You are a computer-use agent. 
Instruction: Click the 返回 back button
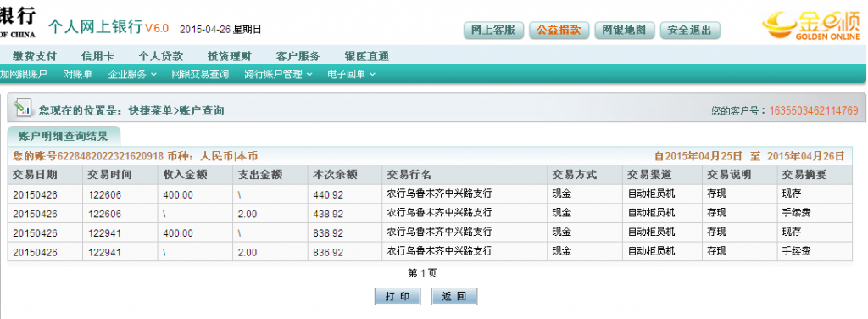(x=454, y=296)
